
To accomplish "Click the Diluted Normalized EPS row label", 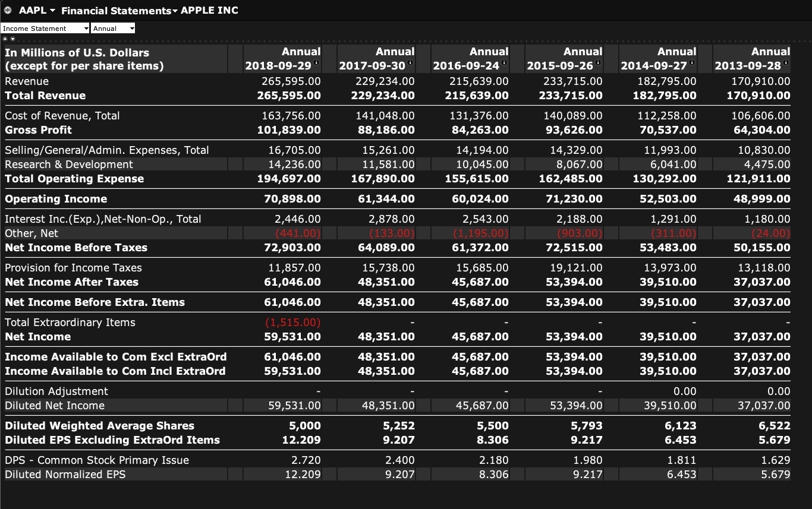I will 65,475.
